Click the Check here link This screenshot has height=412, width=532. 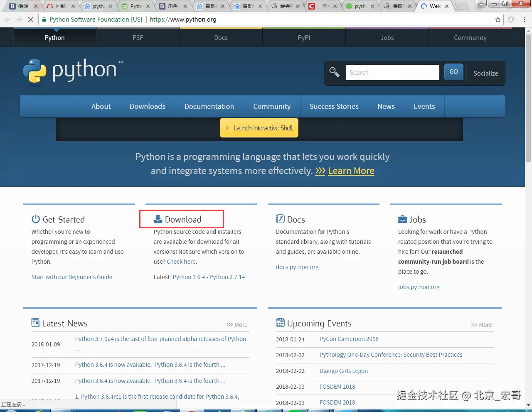click(x=181, y=262)
